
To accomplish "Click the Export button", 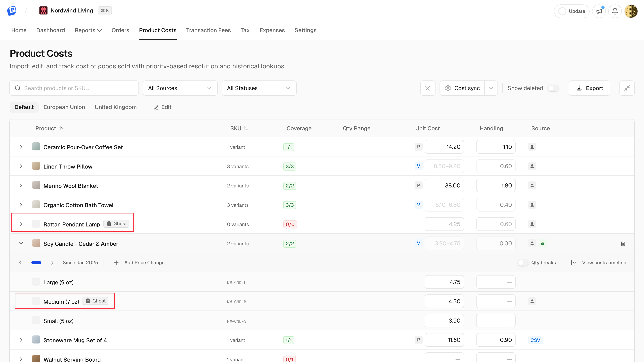I will pyautogui.click(x=589, y=88).
